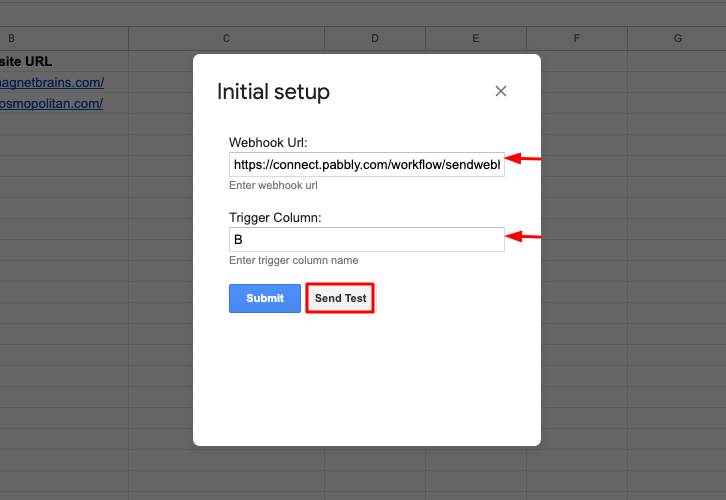Click the "Webhook Url:" label
The image size is (726, 500).
(x=268, y=142)
